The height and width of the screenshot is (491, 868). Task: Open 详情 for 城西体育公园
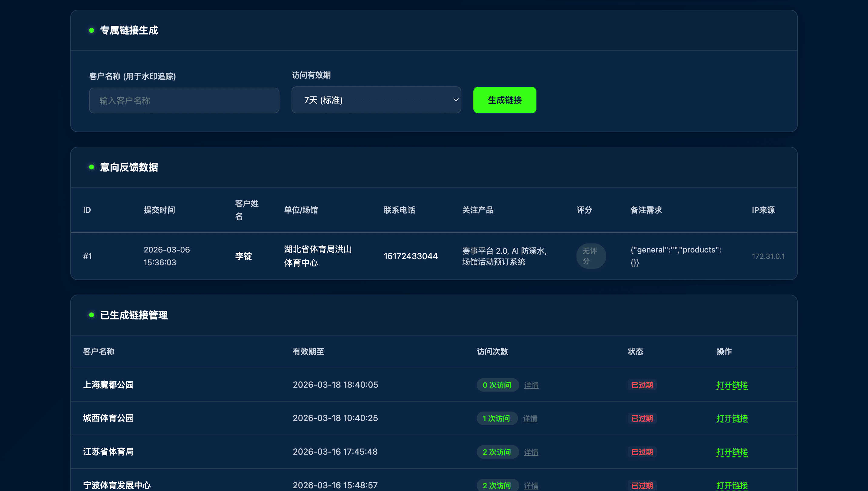click(x=530, y=418)
